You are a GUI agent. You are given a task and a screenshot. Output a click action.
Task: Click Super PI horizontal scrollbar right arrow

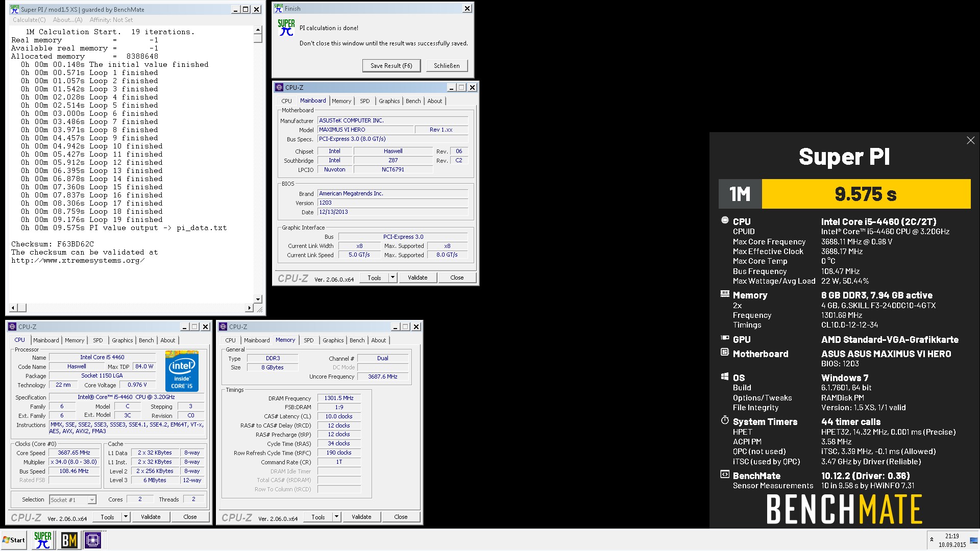point(249,308)
